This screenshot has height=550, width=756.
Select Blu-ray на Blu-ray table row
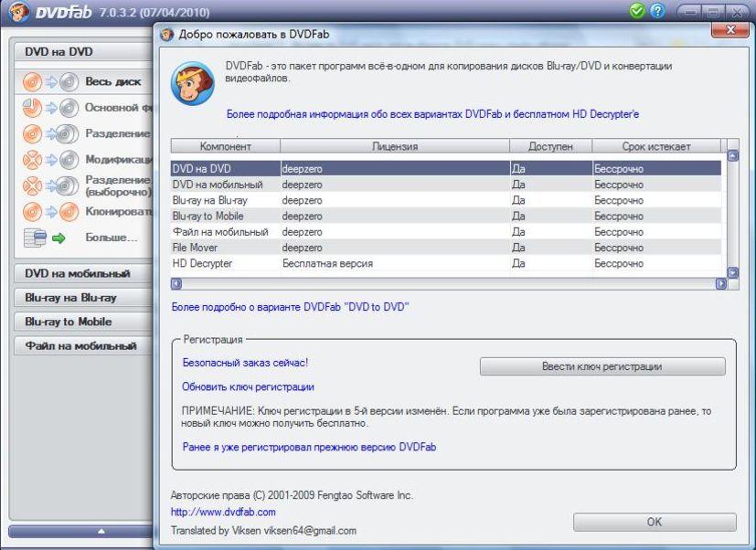[x=446, y=200]
